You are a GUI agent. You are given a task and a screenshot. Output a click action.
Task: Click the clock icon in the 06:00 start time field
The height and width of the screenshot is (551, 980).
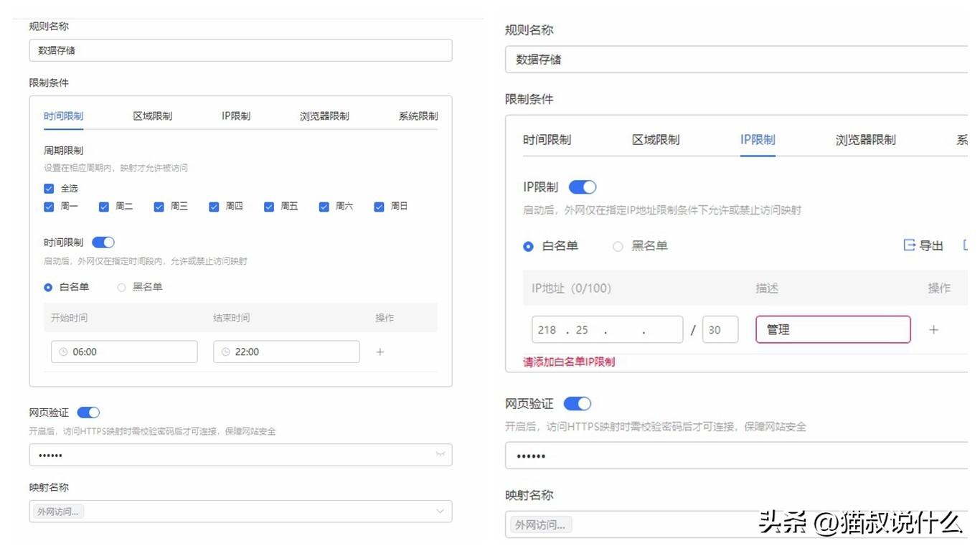[x=63, y=352]
